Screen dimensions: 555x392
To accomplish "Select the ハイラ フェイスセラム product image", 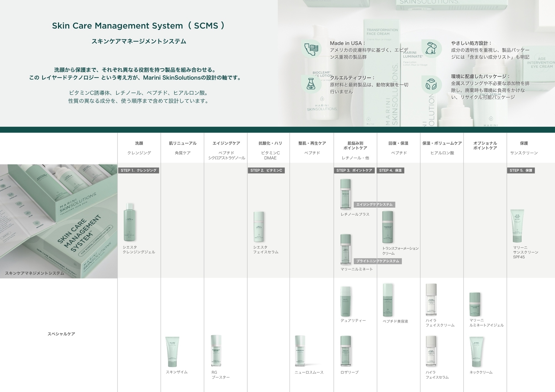I will tap(431, 351).
